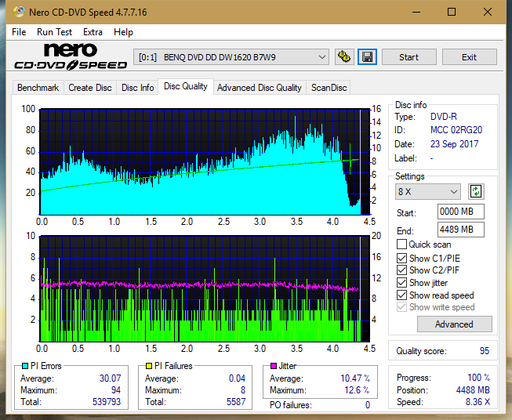Click the PI Errors graph area
Screen dimensions: 512x420
coord(205,161)
